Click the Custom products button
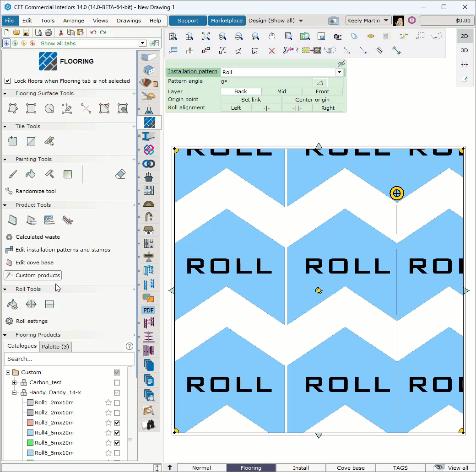The image size is (476, 472). coord(33,275)
